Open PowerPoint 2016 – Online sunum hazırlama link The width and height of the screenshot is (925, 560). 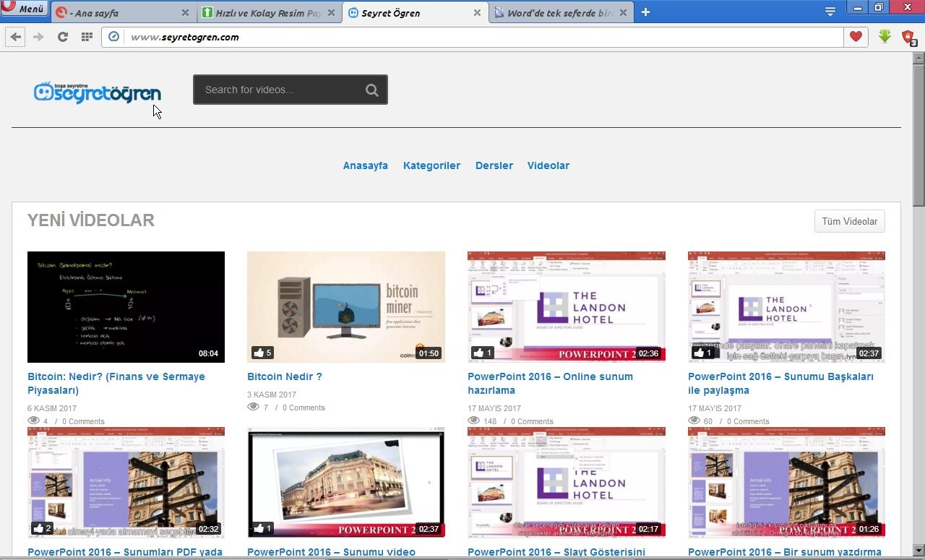point(550,384)
